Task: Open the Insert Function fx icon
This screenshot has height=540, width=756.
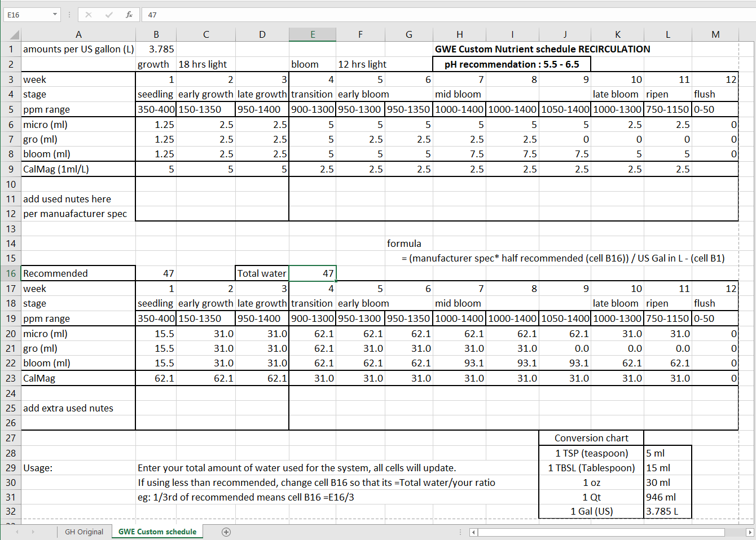Action: 129,15
